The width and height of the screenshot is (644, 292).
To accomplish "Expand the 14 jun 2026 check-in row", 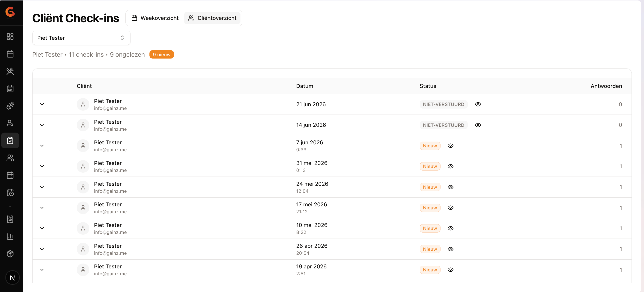I will 42,125.
